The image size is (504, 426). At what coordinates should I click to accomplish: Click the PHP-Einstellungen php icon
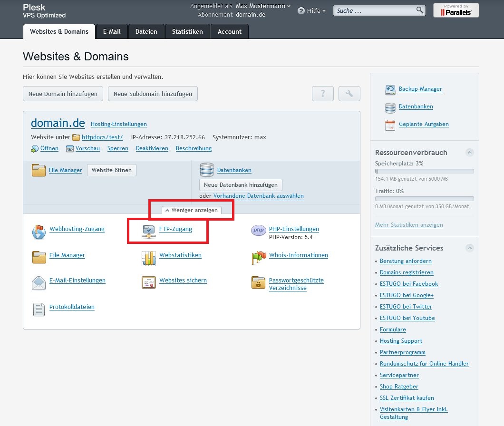point(258,231)
